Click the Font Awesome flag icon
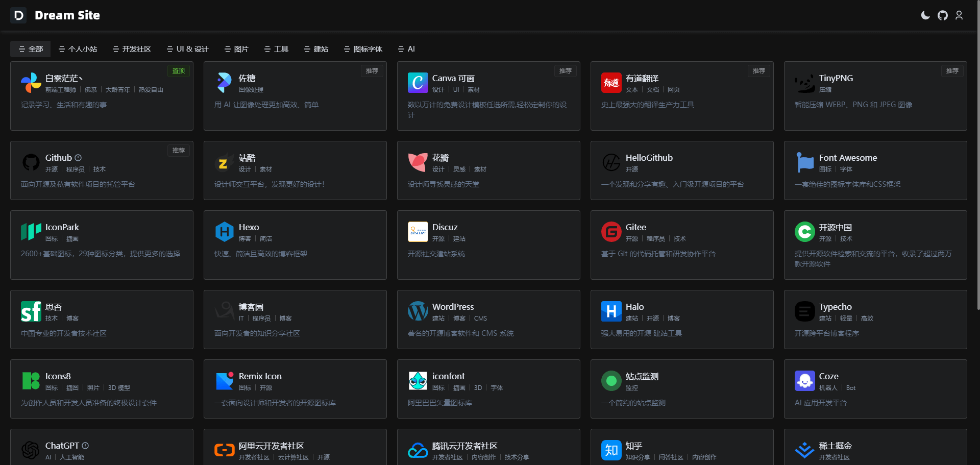 (x=805, y=162)
